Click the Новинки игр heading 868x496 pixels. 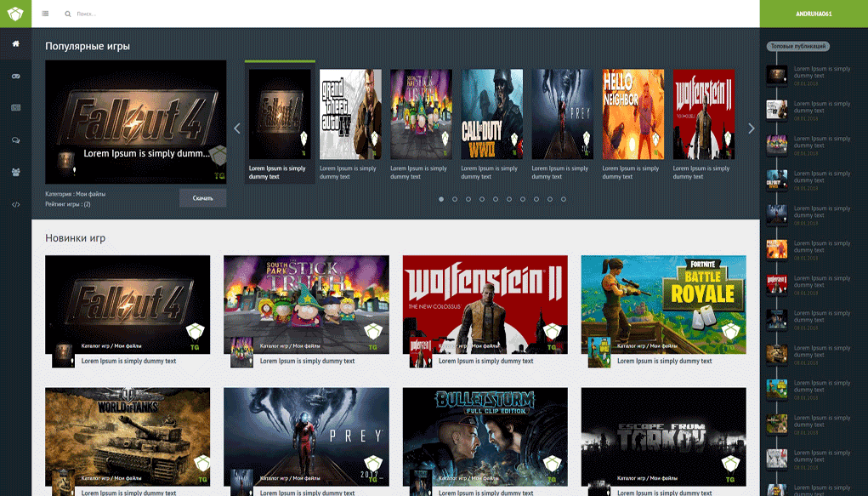point(76,237)
